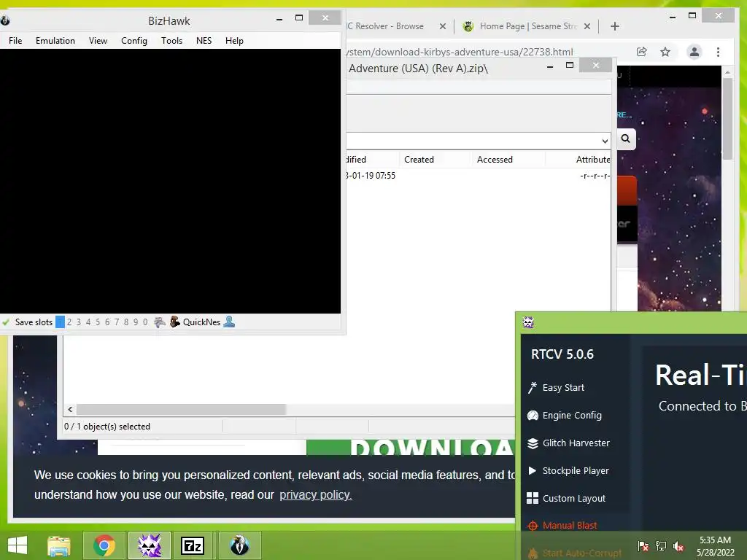This screenshot has height=560, width=747.
Task: Click the share page icon in Chrome
Action: click(x=642, y=52)
